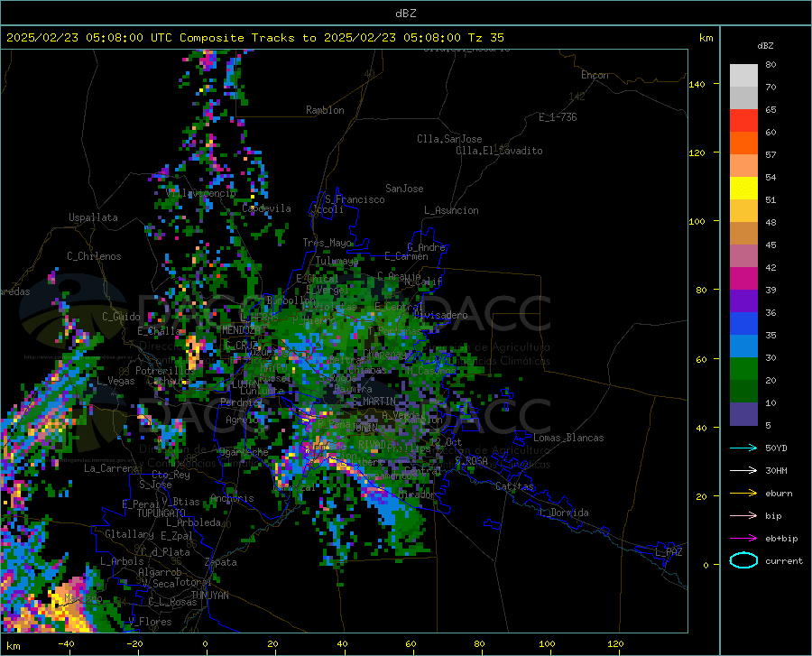
Task: Click the 'V_Flores' map label
Action: 150,622
